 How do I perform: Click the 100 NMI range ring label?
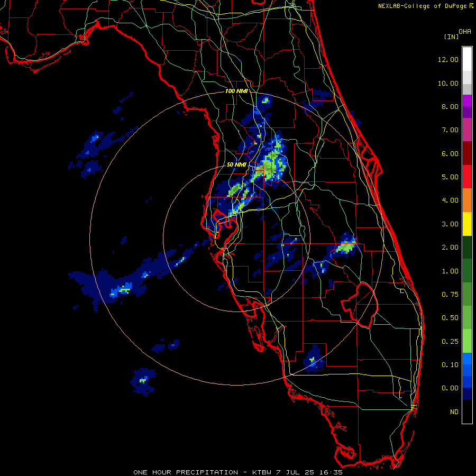tap(236, 91)
